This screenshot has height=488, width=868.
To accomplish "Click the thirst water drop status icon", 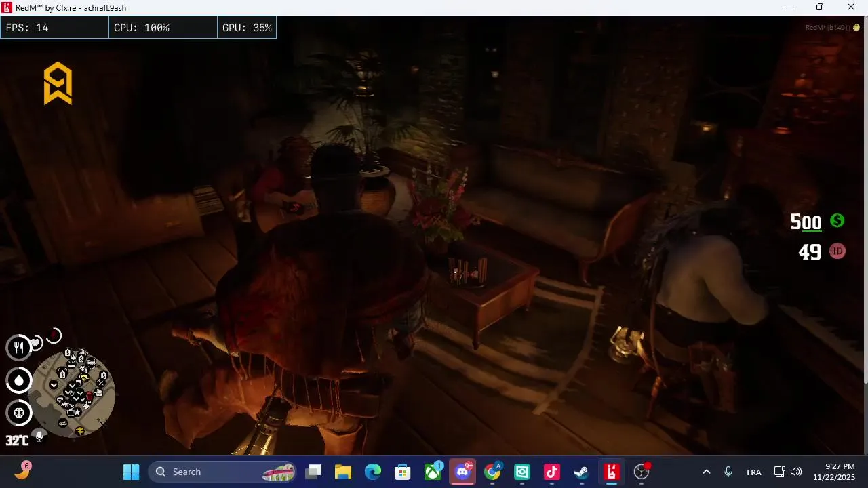I will point(19,380).
